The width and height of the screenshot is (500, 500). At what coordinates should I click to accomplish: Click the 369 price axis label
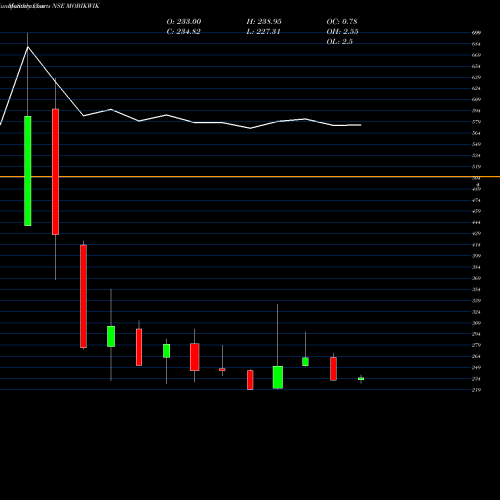tap(476, 278)
